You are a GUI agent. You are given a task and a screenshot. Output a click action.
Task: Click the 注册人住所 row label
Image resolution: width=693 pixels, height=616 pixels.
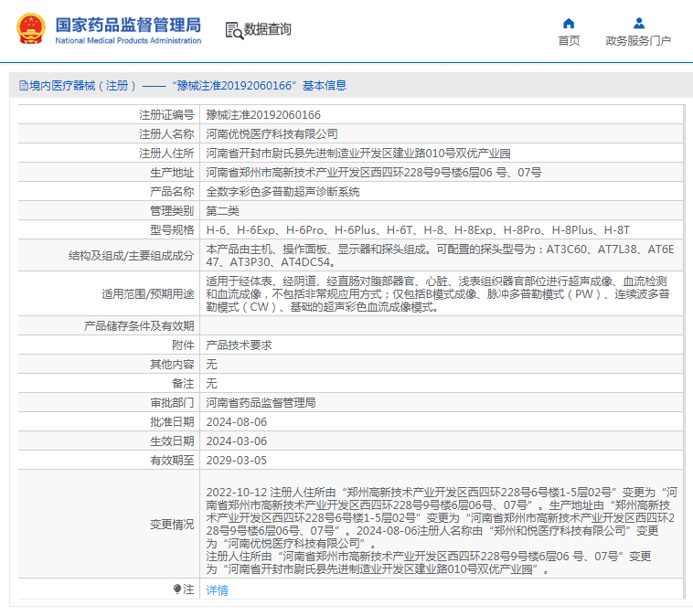click(x=166, y=154)
